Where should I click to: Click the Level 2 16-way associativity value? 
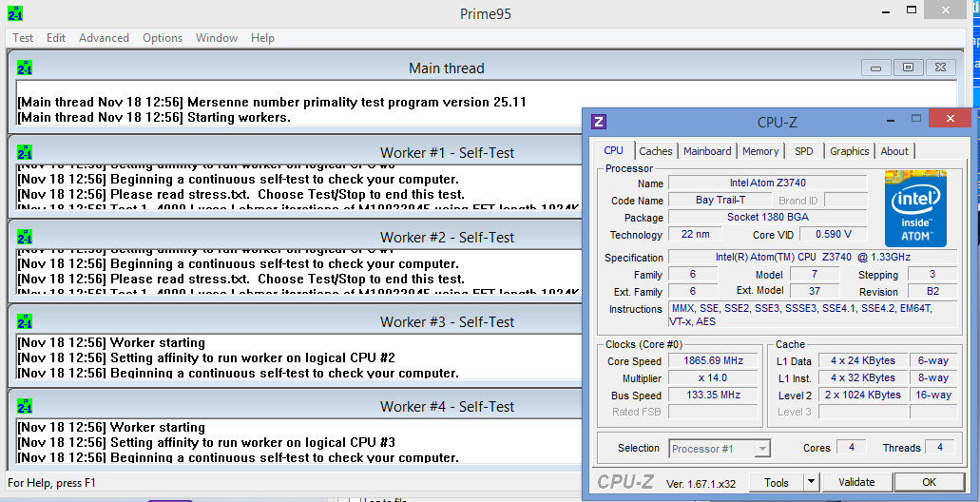933,396
